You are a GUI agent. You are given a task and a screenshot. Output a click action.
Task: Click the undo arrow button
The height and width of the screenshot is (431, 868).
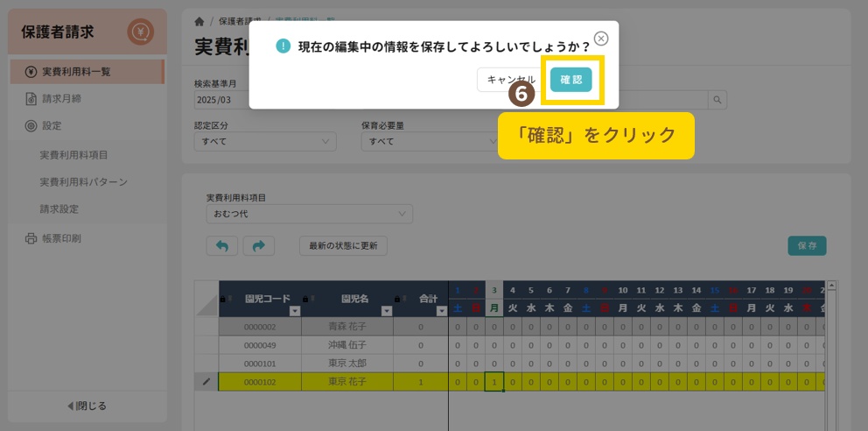click(x=221, y=246)
